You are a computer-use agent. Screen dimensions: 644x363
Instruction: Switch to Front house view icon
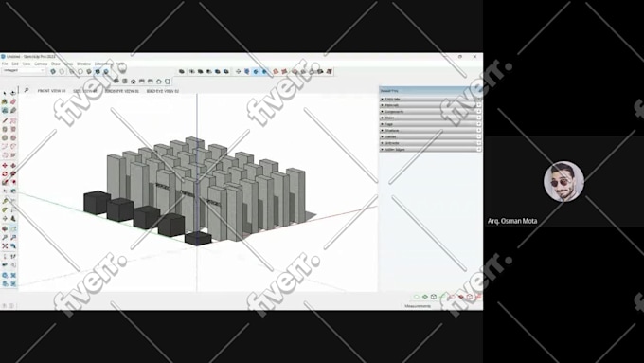point(134,81)
